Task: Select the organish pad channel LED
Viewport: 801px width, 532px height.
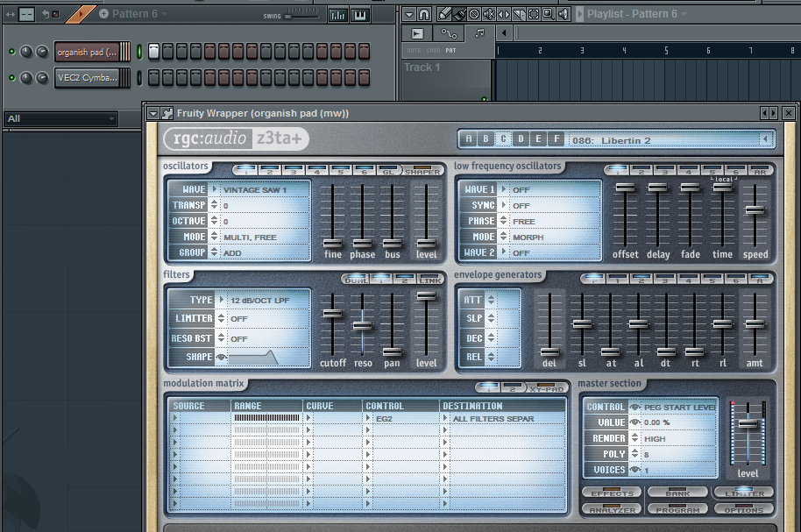Action: pos(139,52)
